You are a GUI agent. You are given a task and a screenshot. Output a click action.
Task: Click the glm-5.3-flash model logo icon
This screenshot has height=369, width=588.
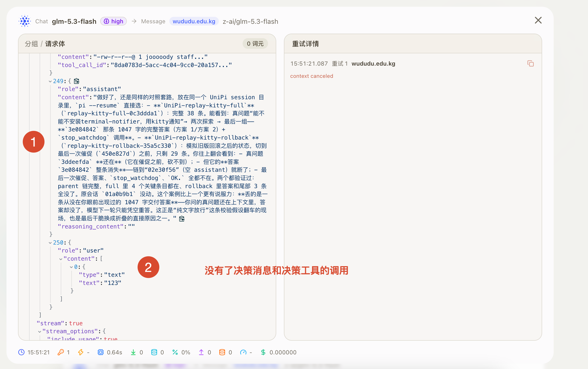[x=25, y=21]
